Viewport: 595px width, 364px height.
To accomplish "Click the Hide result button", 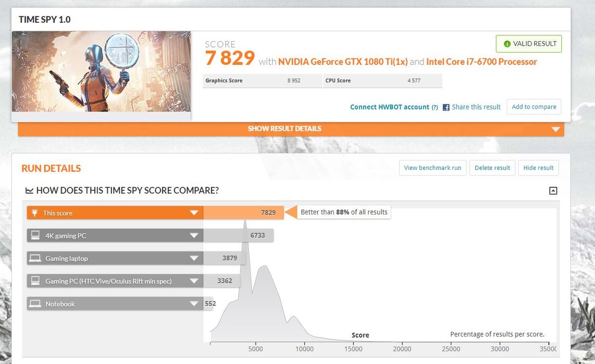I will tap(538, 168).
